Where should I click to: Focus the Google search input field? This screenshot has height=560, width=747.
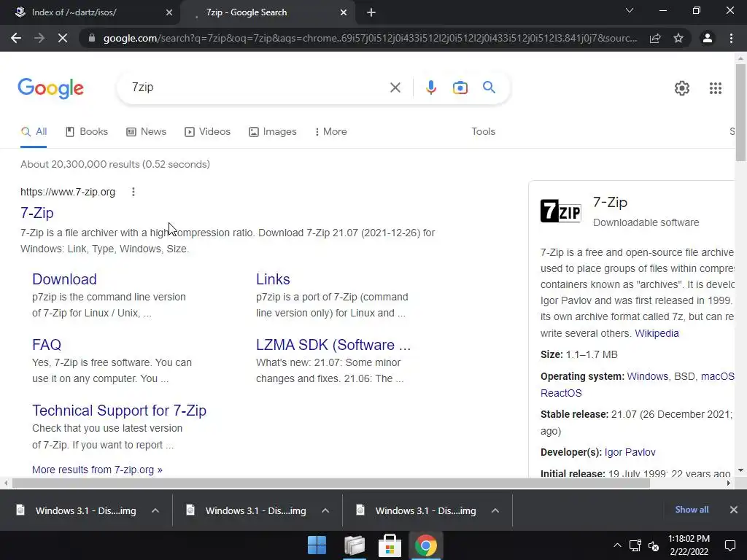pyautogui.click(x=258, y=87)
